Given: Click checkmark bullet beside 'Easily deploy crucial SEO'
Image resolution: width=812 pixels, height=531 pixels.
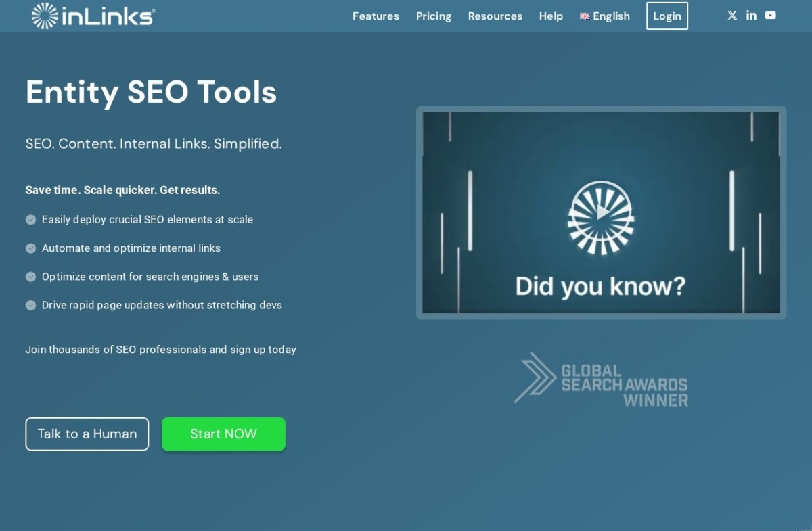Looking at the screenshot, I should (30, 220).
